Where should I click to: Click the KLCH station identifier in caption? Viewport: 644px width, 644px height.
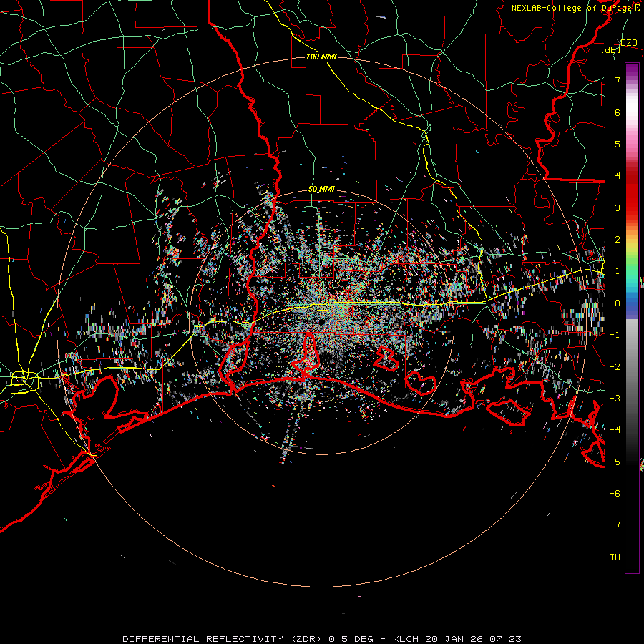tap(406, 639)
